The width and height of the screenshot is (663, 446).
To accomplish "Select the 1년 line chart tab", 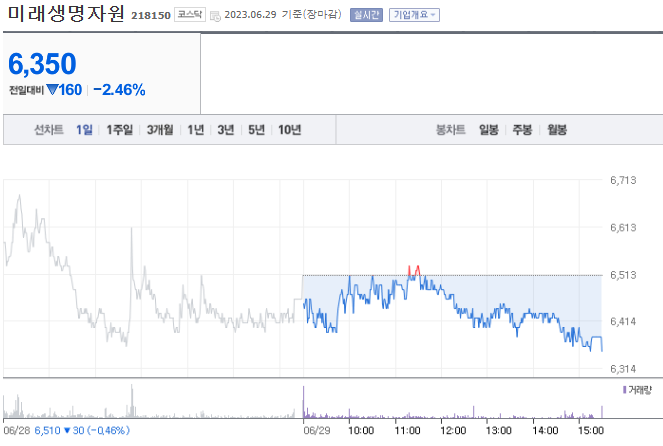I will [196, 130].
